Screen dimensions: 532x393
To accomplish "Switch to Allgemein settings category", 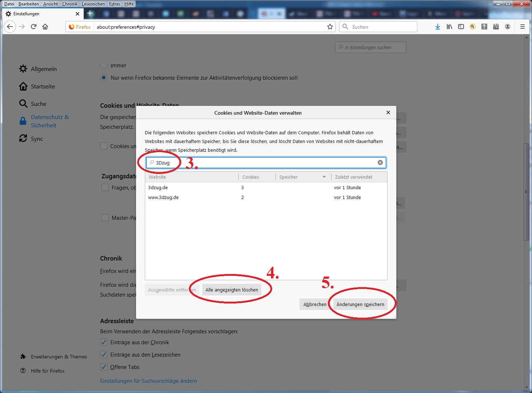I will 38,69.
